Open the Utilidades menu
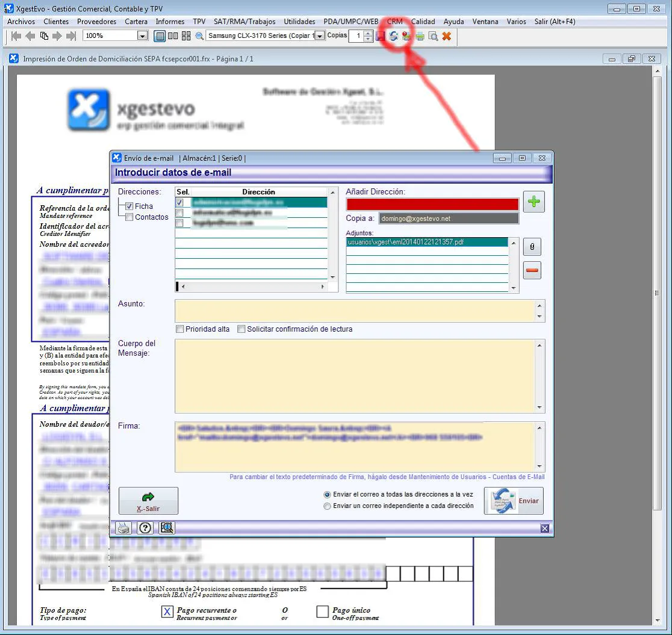 [x=299, y=22]
